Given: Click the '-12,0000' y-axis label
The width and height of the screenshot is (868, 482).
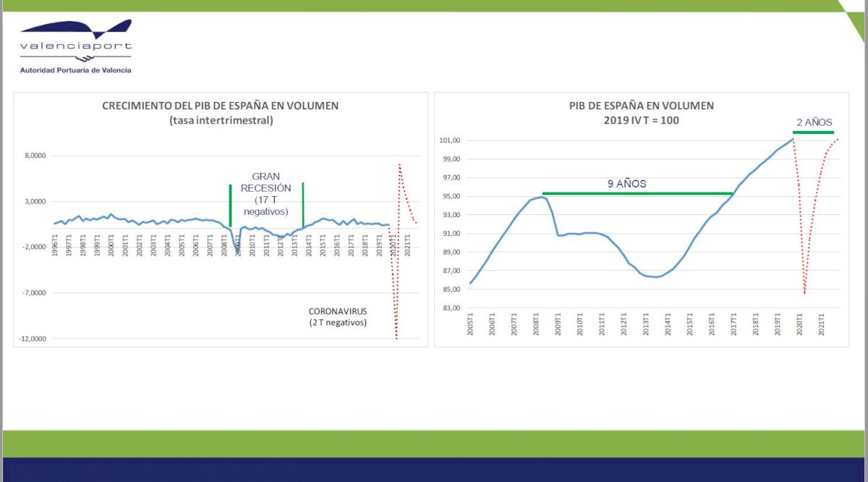Looking at the screenshot, I should 30,339.
